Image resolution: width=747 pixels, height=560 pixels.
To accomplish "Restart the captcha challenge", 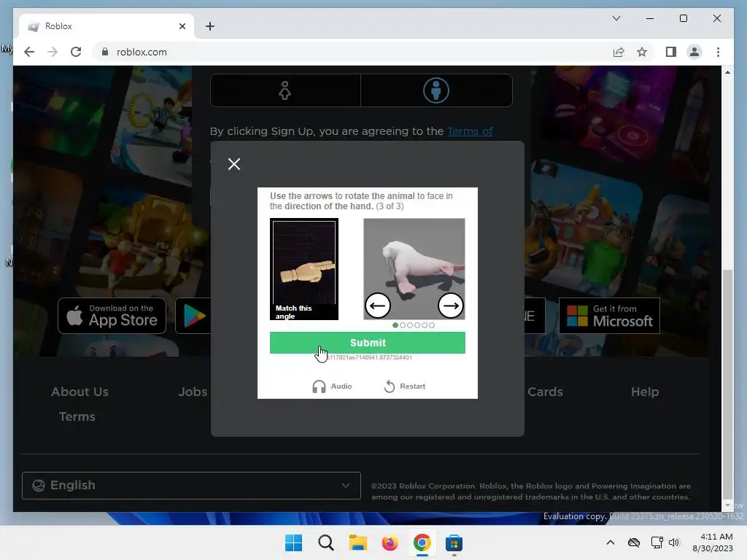I will click(404, 386).
